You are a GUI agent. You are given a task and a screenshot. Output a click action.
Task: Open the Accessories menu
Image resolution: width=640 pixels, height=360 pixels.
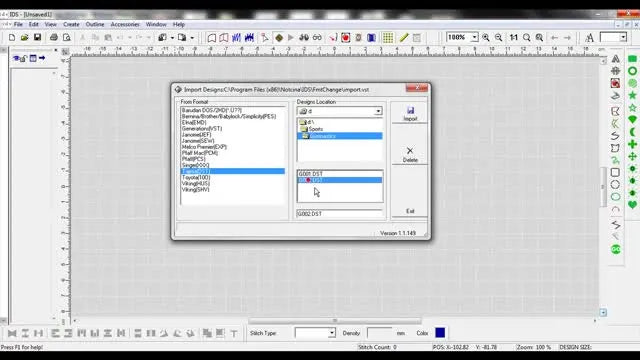[x=125, y=24]
